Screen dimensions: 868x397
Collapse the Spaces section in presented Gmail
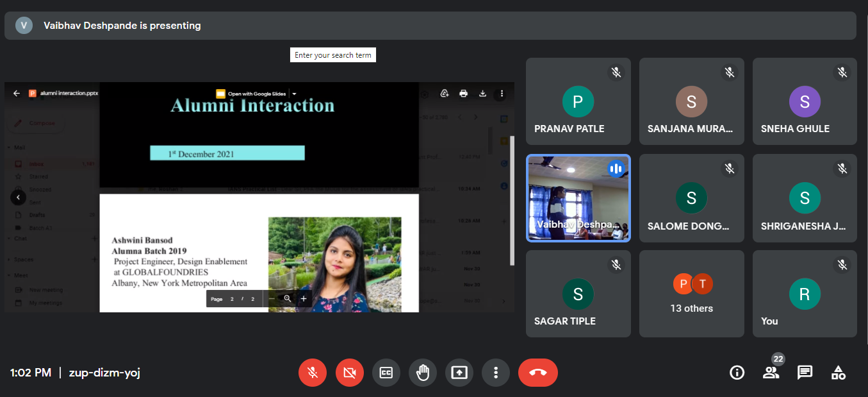point(8,260)
